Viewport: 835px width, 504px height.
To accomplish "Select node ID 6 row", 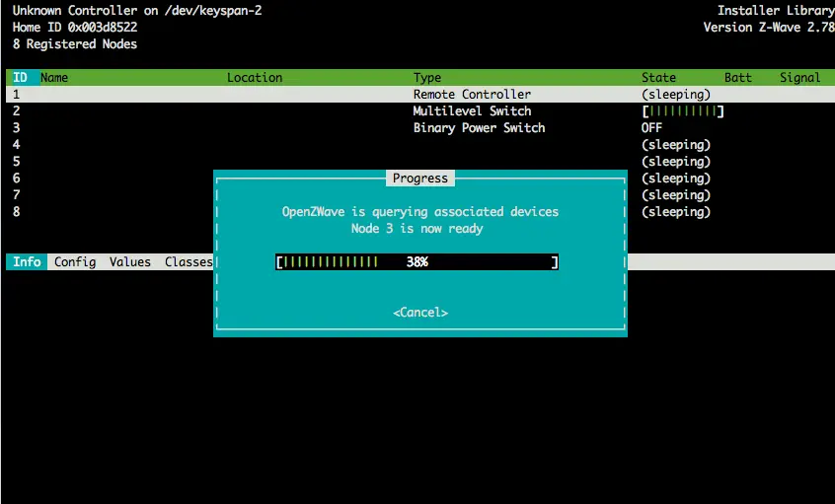I will 16,179.
